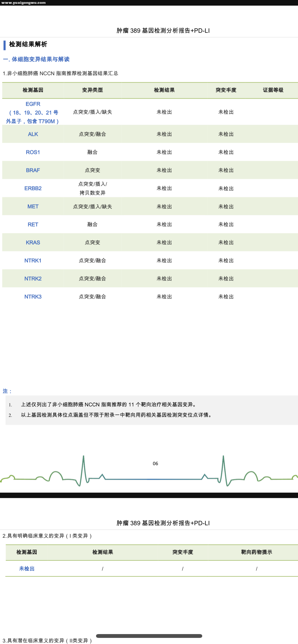
Task: Click the 检测基因 column header in NCCN table
Action: (x=33, y=90)
